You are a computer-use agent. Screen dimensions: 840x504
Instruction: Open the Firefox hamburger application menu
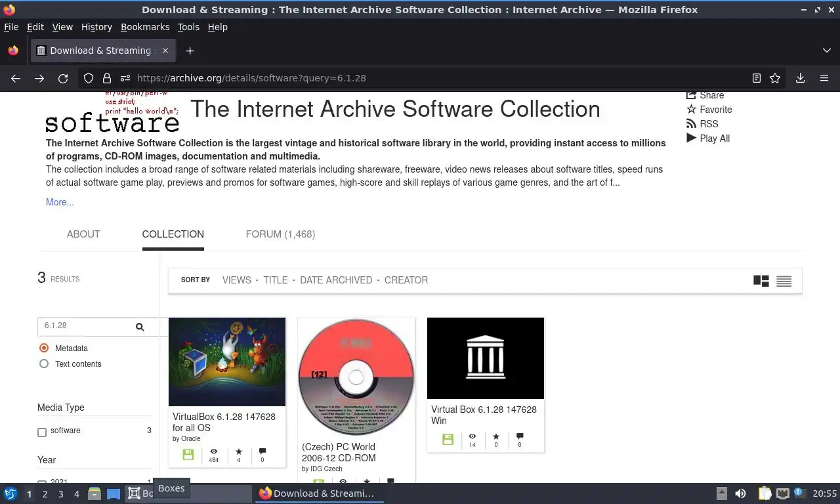[x=824, y=78]
